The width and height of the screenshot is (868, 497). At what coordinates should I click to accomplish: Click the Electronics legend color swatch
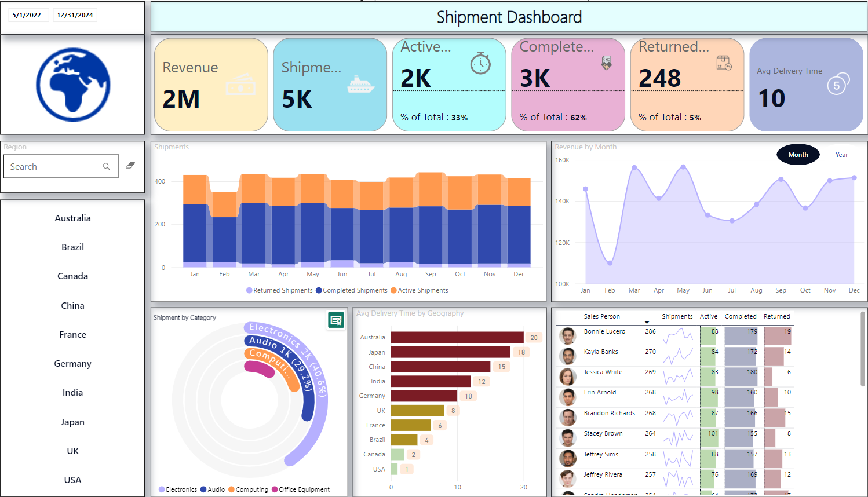pos(162,489)
